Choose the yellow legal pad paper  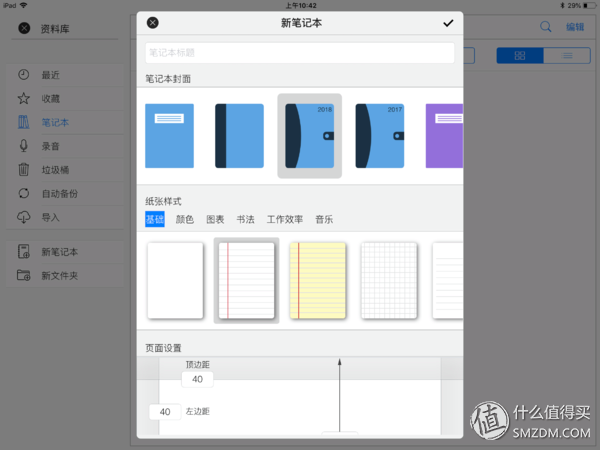[317, 281]
